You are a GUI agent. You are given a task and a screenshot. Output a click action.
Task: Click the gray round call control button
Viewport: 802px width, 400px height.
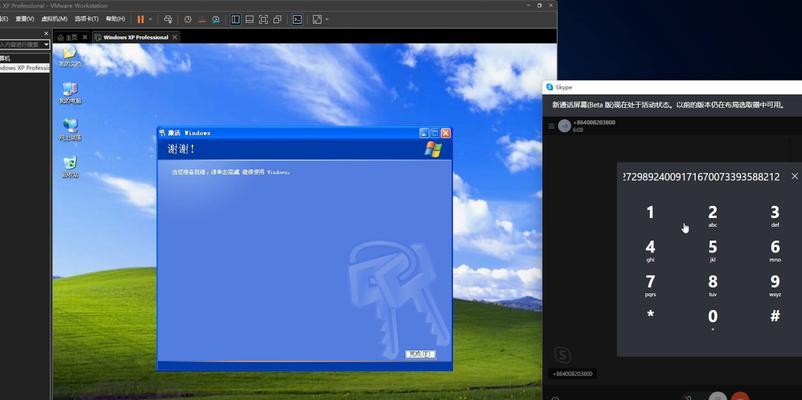pos(718,397)
